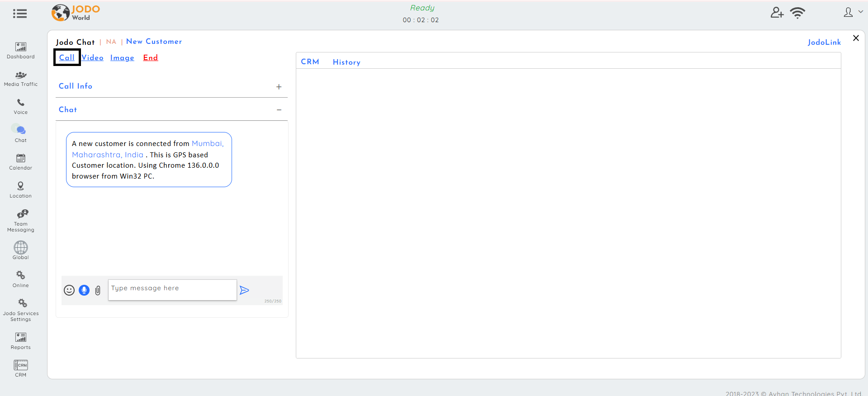
Task: Click the New Customer label
Action: pyautogui.click(x=154, y=42)
